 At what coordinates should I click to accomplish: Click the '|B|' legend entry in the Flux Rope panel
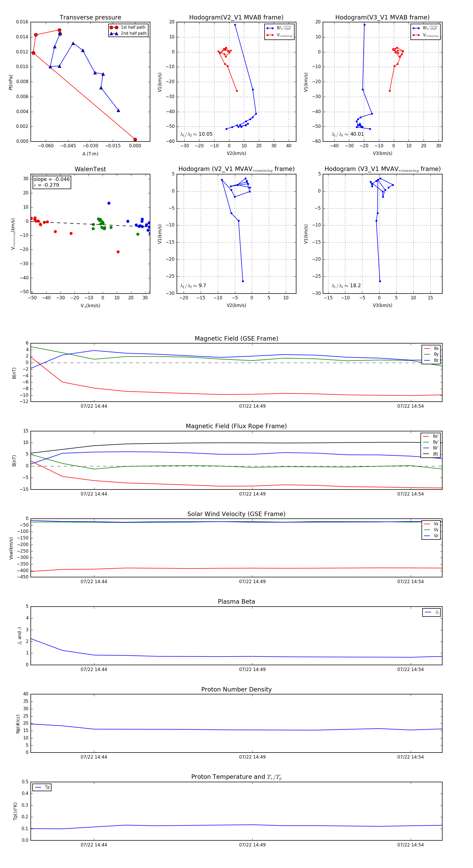[x=431, y=454]
